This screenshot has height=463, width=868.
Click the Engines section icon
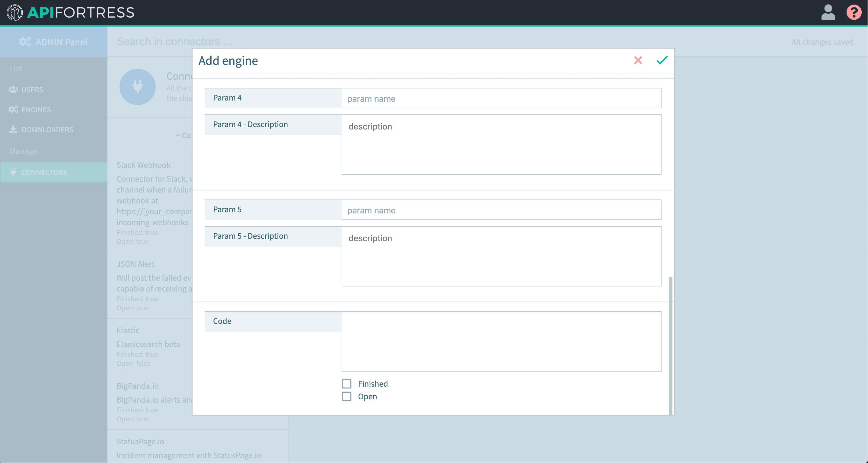pos(13,109)
